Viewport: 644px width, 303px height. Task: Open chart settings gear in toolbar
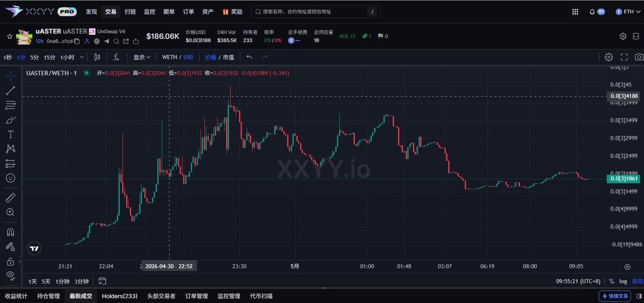coord(609,57)
